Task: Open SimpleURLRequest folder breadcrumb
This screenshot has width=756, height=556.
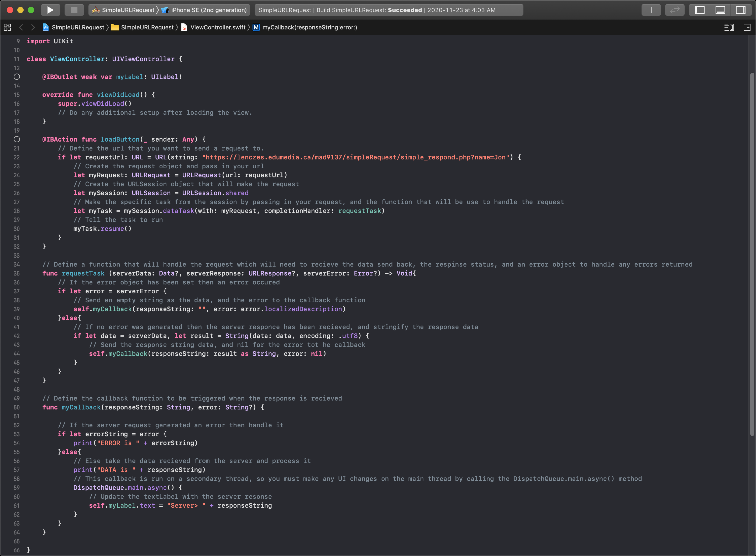Action: coord(143,27)
